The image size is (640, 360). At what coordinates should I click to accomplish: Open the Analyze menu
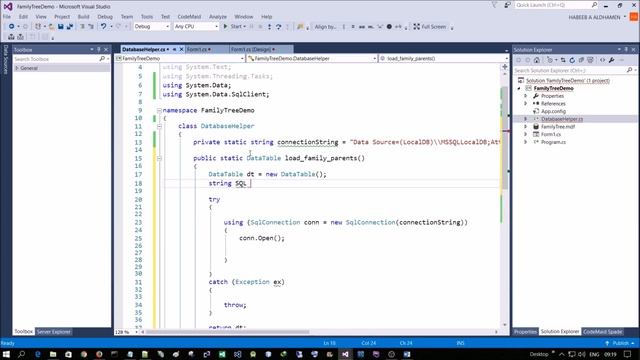click(x=218, y=17)
